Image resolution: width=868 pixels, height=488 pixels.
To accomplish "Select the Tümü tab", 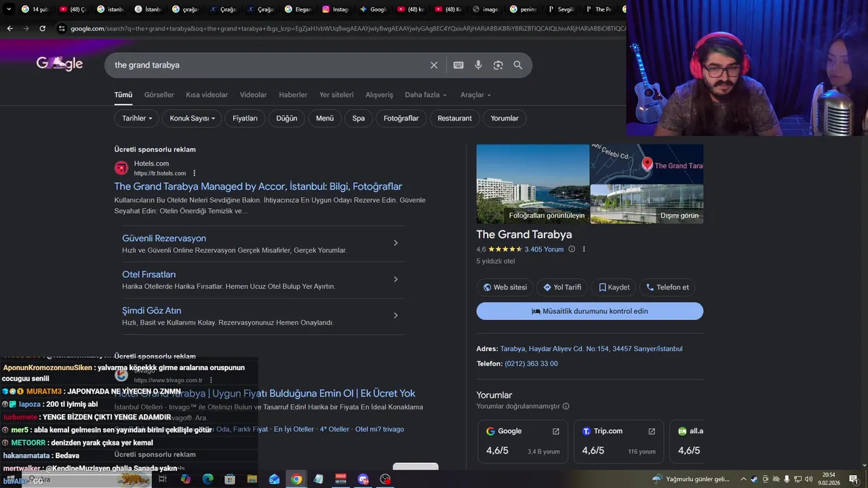I will (x=123, y=95).
